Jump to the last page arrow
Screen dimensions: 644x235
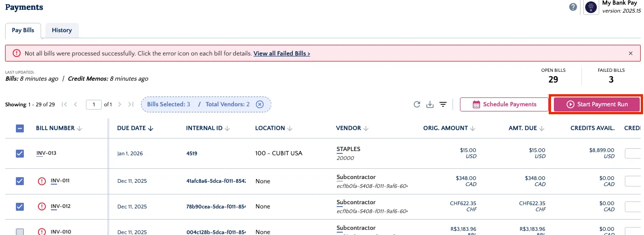click(131, 104)
